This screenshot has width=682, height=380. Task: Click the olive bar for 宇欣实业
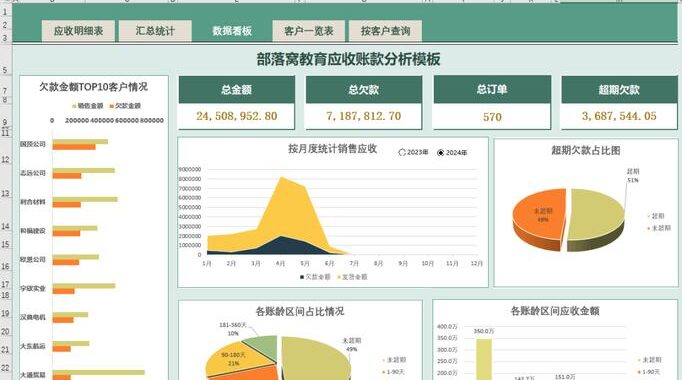click(x=84, y=286)
